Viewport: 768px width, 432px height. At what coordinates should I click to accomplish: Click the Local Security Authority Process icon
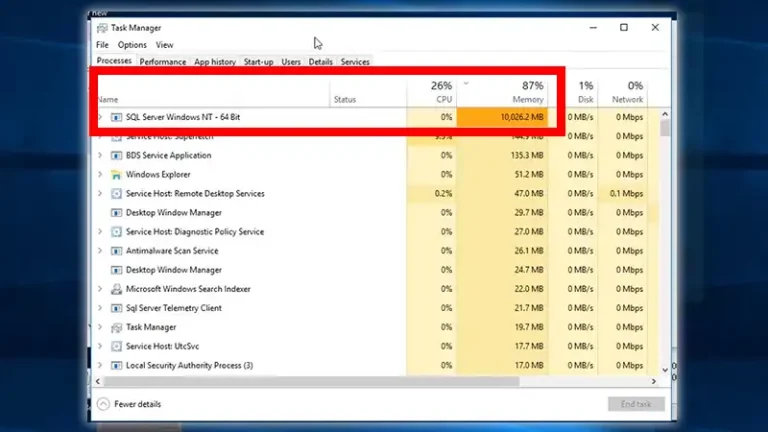click(116, 365)
